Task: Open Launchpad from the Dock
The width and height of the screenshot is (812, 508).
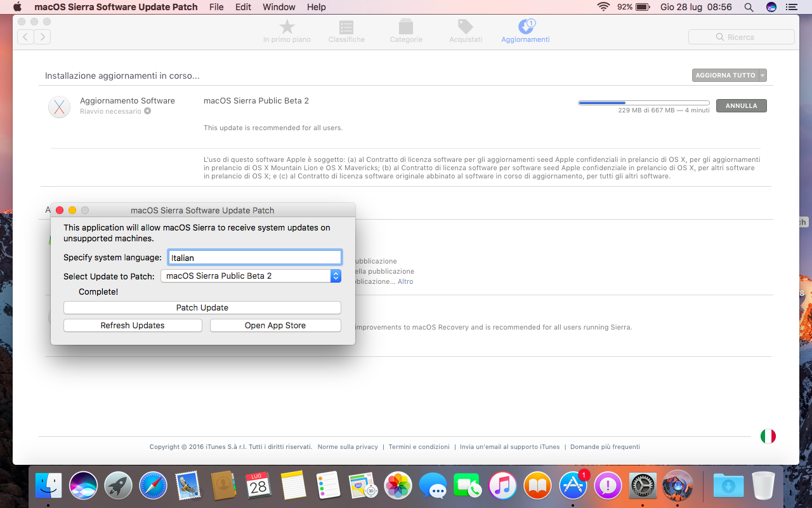Action: (119, 486)
